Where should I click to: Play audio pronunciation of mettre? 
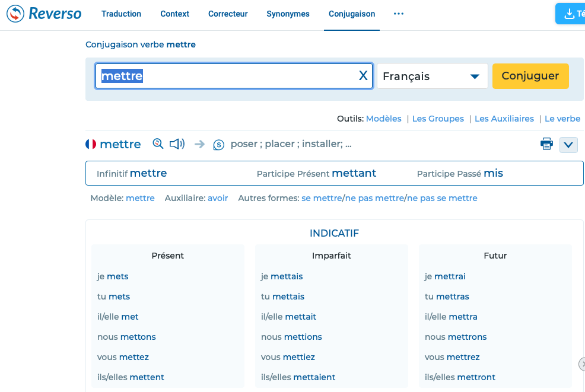177,144
